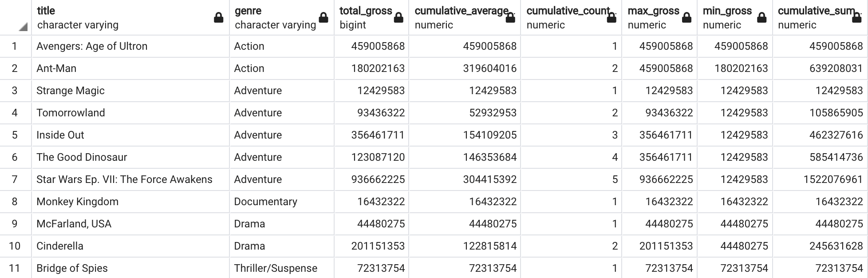Select row number 8 header
The image size is (868, 278).
point(16,202)
